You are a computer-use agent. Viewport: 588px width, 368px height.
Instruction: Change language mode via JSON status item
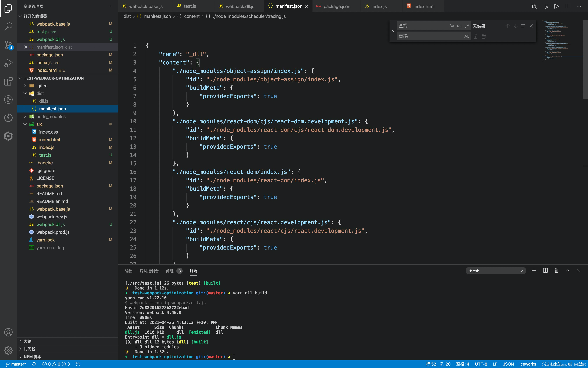click(x=508, y=364)
